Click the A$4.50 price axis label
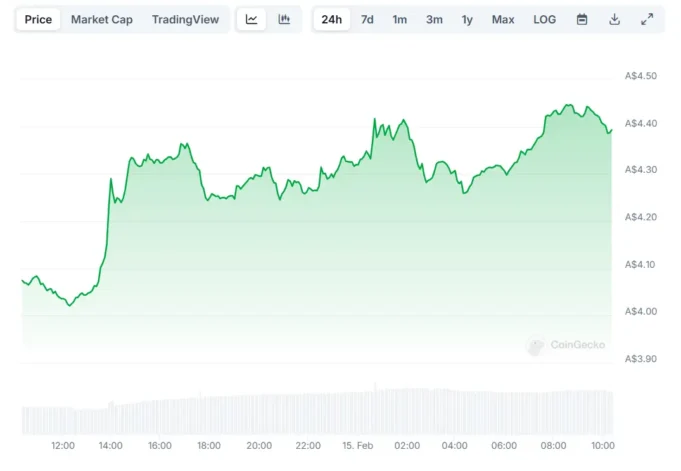The image size is (681, 471). [641, 76]
